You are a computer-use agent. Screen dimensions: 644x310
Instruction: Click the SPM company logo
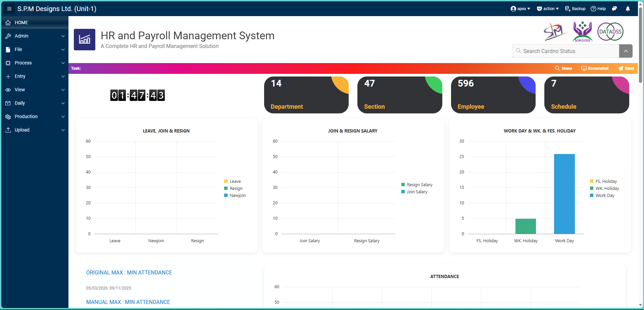point(555,32)
